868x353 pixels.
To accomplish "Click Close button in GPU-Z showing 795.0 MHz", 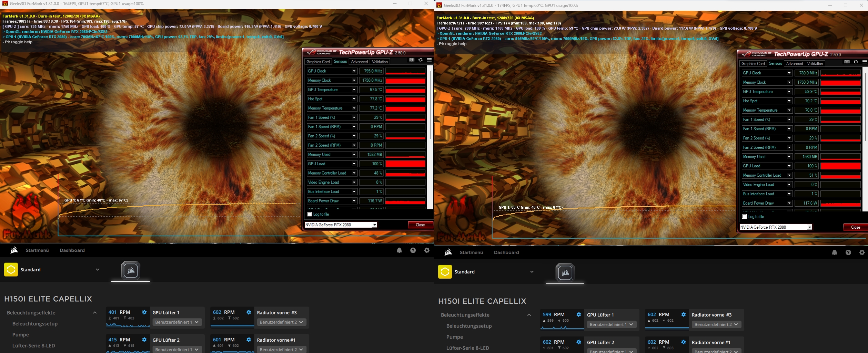I will coord(420,225).
